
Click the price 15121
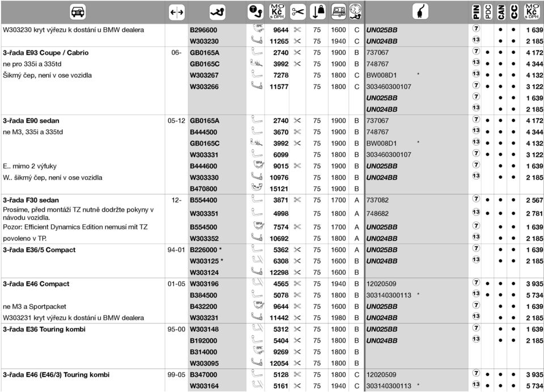[279, 189]
